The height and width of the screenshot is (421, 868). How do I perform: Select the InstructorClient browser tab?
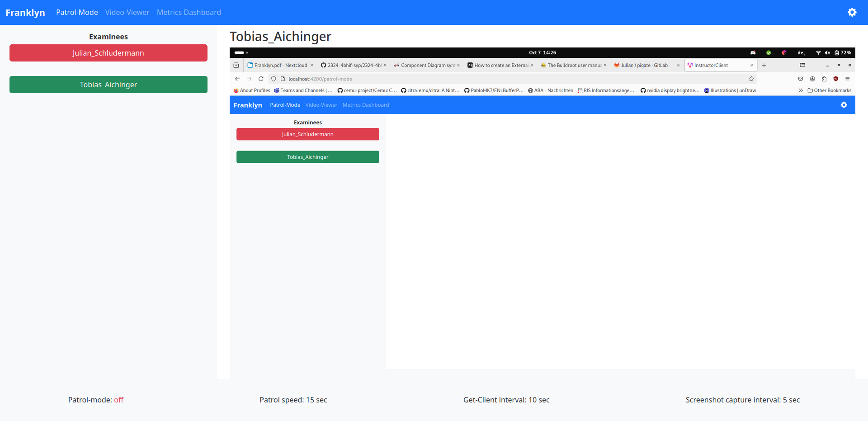click(721, 65)
